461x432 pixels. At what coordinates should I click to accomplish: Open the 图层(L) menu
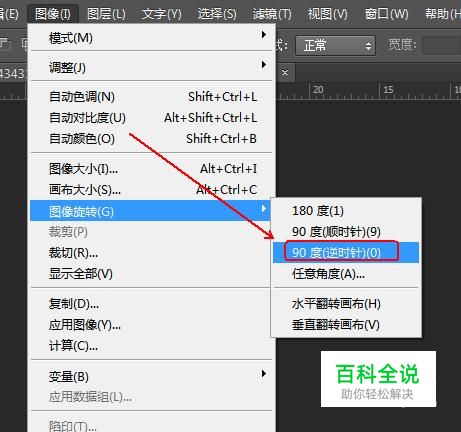click(x=106, y=14)
